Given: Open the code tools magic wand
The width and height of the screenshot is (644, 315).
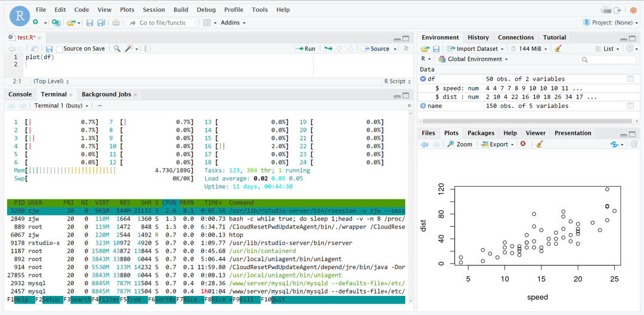Looking at the screenshot, I should click(x=129, y=49).
